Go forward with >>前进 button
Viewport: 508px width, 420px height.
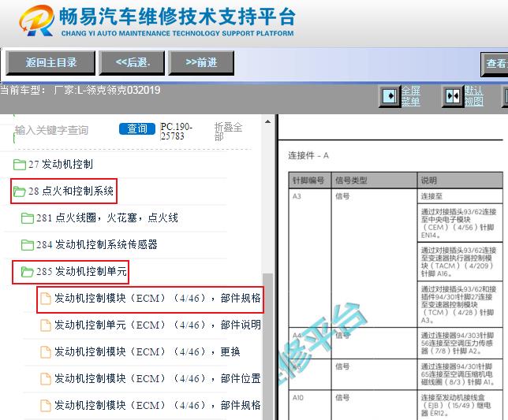201,63
